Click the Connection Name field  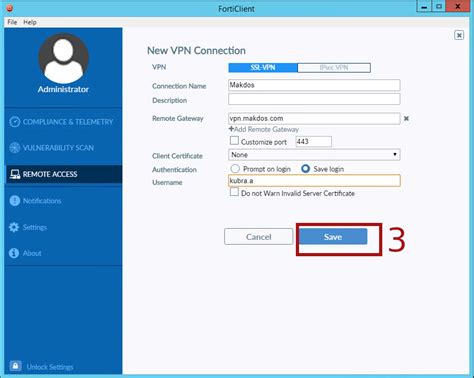point(314,85)
